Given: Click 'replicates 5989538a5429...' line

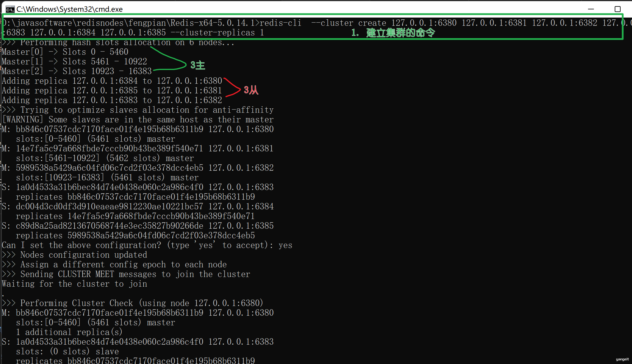Looking at the screenshot, I should tap(135, 235).
